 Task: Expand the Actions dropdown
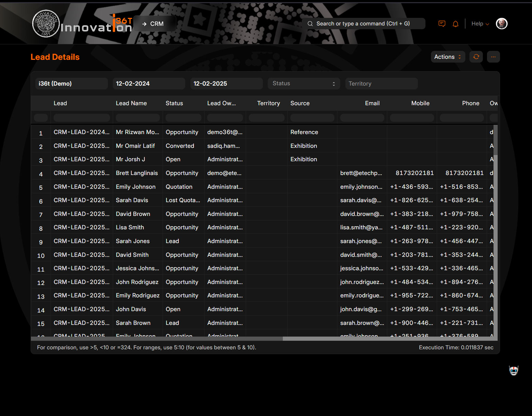pos(447,57)
